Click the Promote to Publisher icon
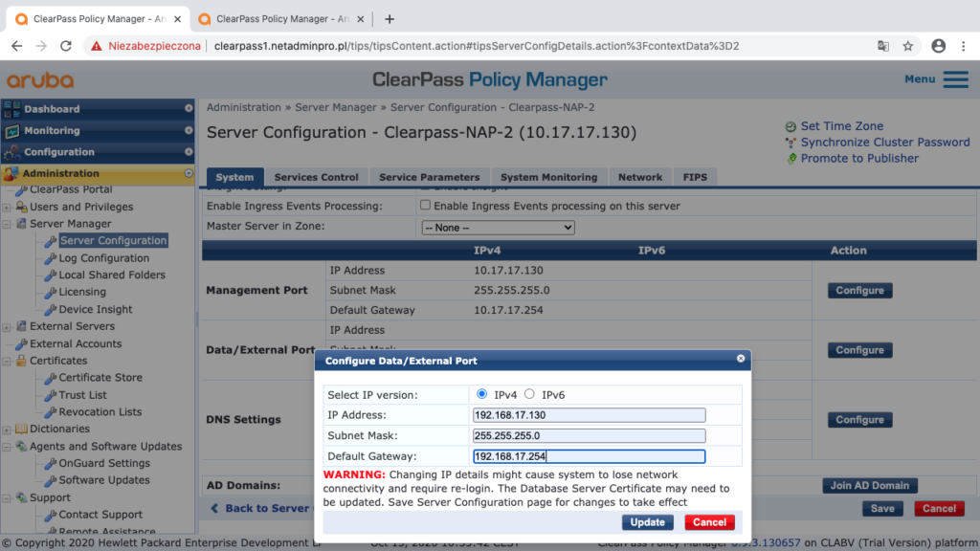 point(791,159)
